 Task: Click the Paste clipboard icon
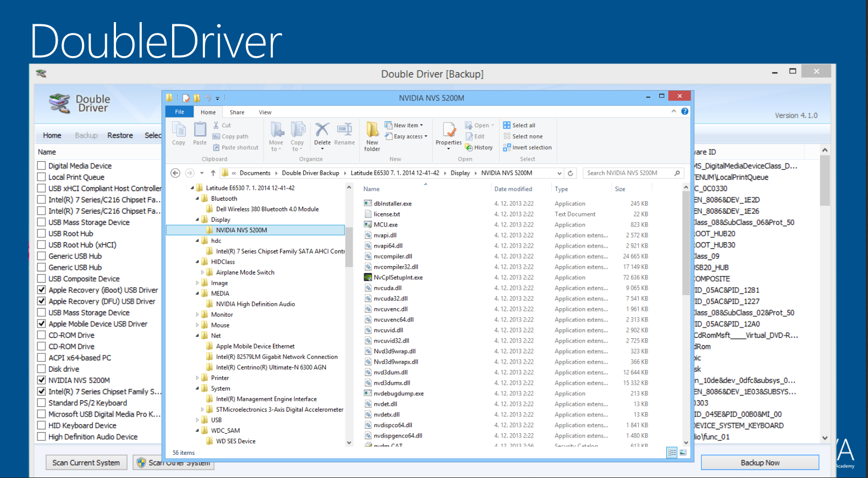[200, 130]
